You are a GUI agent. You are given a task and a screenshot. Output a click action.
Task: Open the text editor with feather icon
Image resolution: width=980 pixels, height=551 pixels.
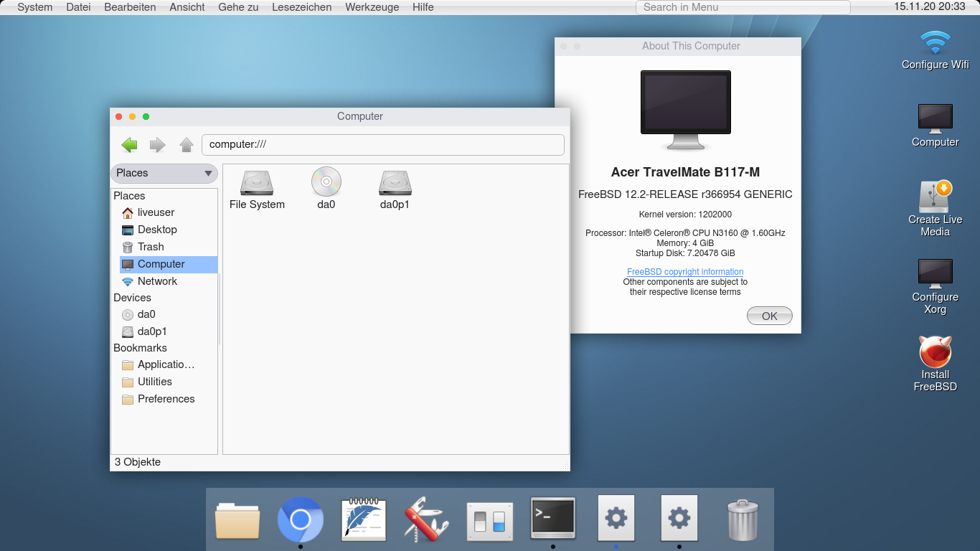(x=364, y=519)
